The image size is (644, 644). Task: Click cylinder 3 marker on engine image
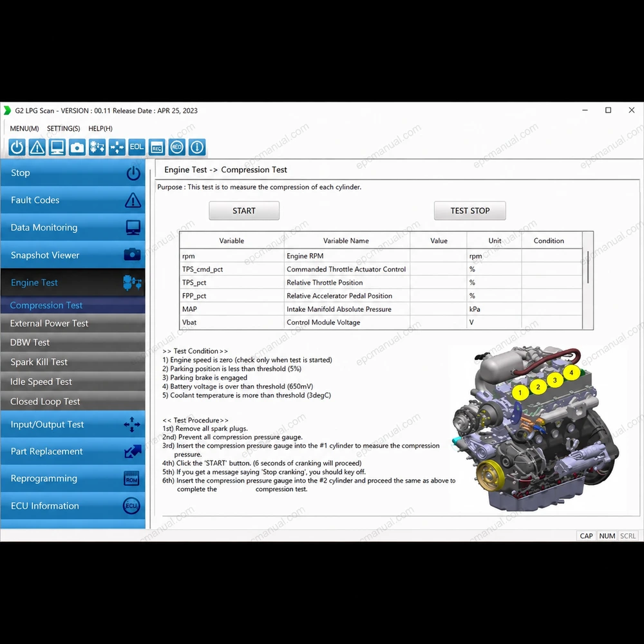(555, 380)
